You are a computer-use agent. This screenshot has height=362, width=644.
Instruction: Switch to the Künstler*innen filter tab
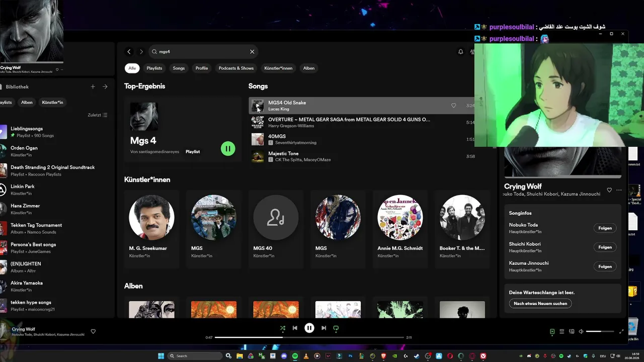tap(278, 68)
